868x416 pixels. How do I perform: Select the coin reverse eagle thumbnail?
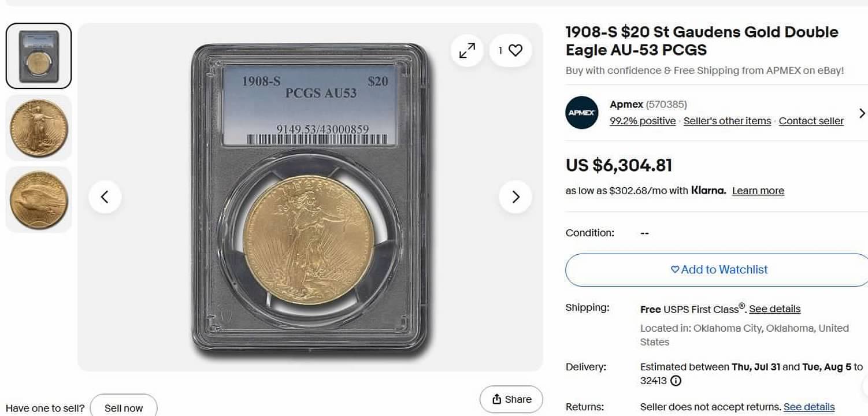coord(39,200)
